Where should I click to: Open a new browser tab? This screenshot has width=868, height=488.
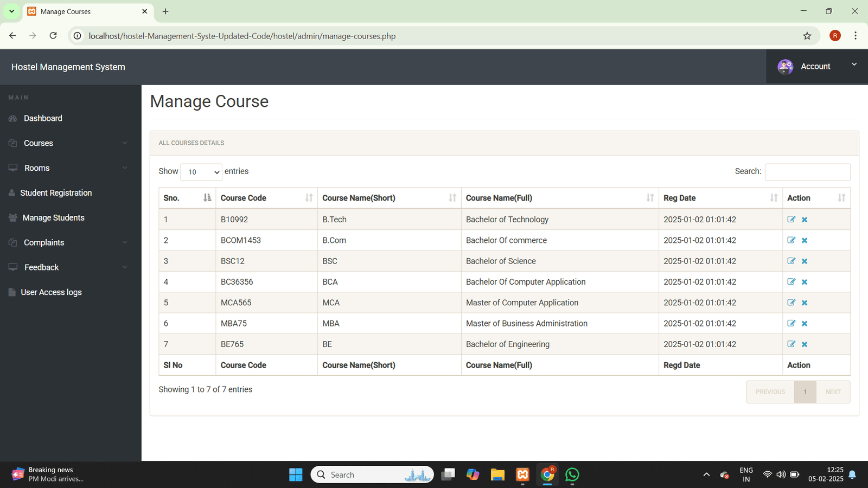click(x=165, y=11)
